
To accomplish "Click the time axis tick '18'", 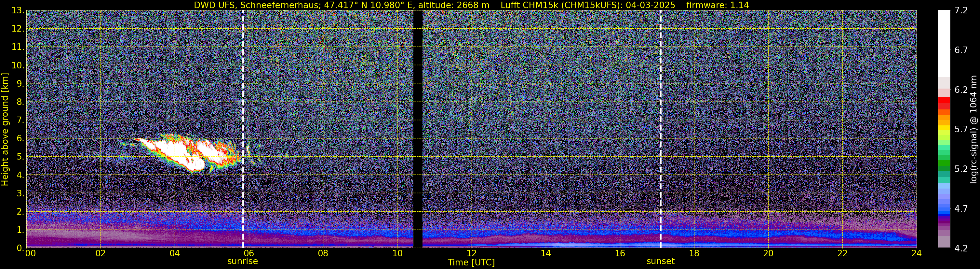I will pyautogui.click(x=694, y=253).
